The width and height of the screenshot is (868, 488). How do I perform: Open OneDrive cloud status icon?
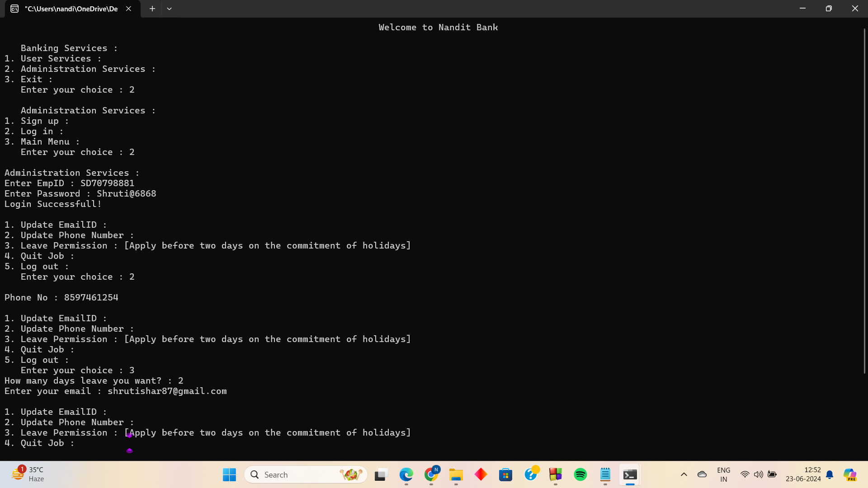pos(702,474)
